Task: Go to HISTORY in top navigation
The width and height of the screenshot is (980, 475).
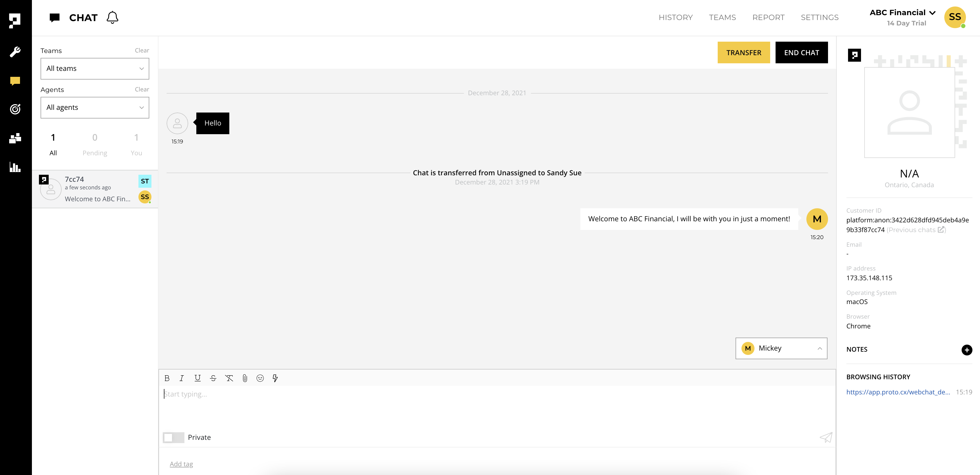Action: (676, 18)
